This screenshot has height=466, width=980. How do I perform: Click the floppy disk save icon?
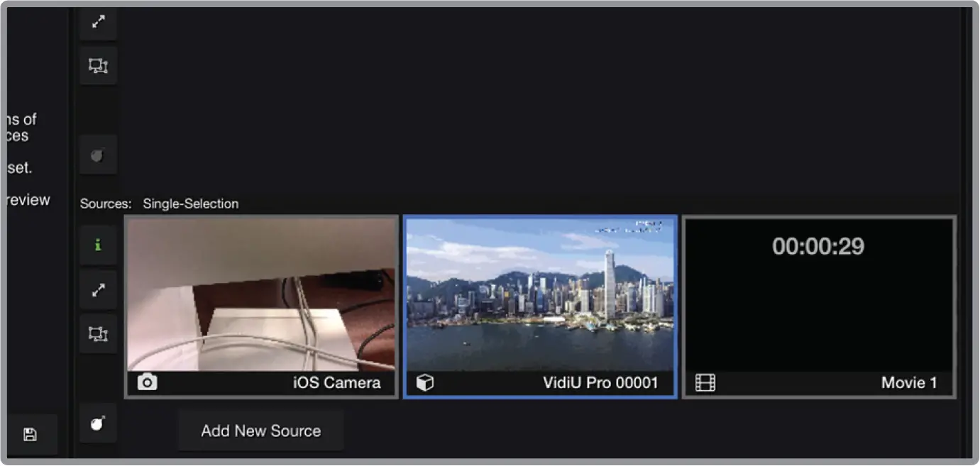30,435
